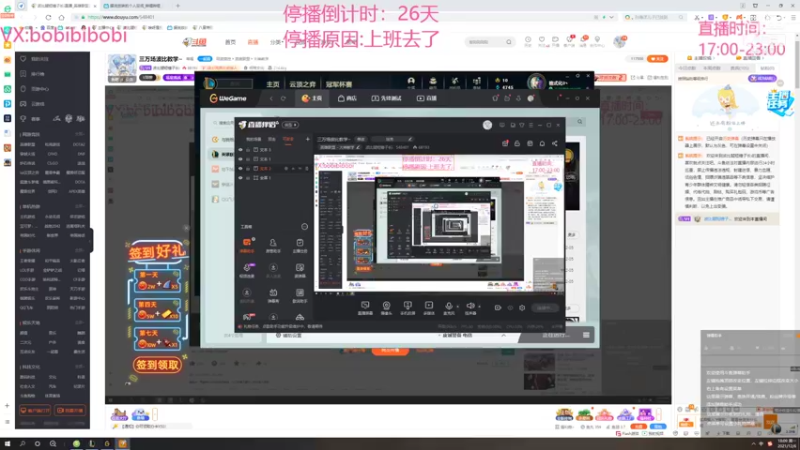This screenshot has height=450, width=800.
Task: Toggle visibility eye of selected orange source
Action: 240,168
